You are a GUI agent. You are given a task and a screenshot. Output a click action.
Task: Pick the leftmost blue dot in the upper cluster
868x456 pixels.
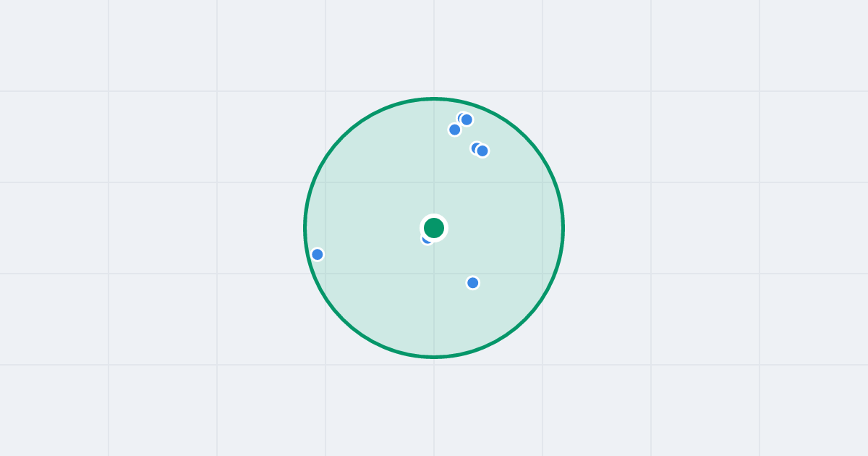click(455, 130)
